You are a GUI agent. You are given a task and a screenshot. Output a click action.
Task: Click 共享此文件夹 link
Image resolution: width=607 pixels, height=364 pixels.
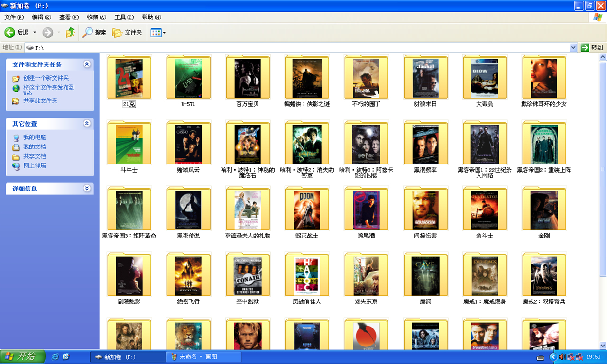point(40,100)
